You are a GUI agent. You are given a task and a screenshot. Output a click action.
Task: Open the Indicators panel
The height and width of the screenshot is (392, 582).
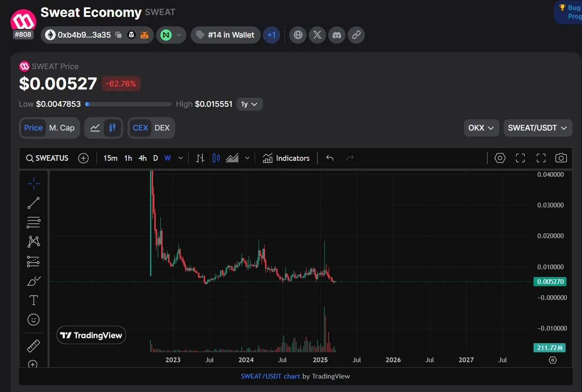click(x=286, y=158)
